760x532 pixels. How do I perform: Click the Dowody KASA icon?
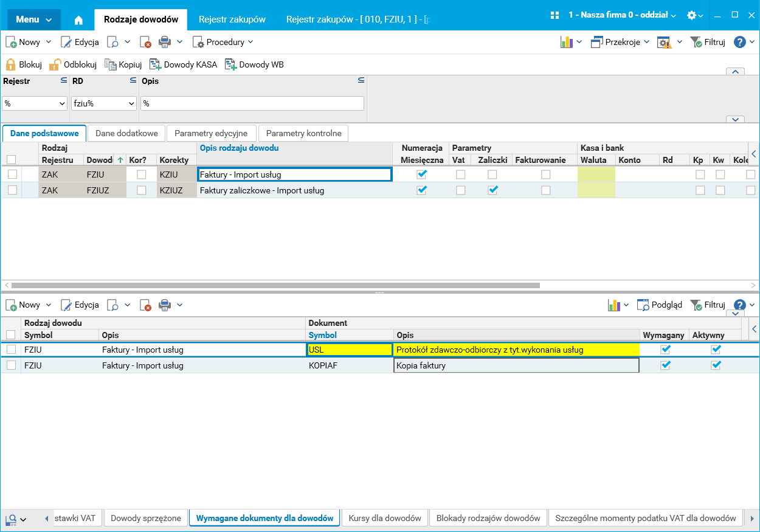tap(156, 64)
